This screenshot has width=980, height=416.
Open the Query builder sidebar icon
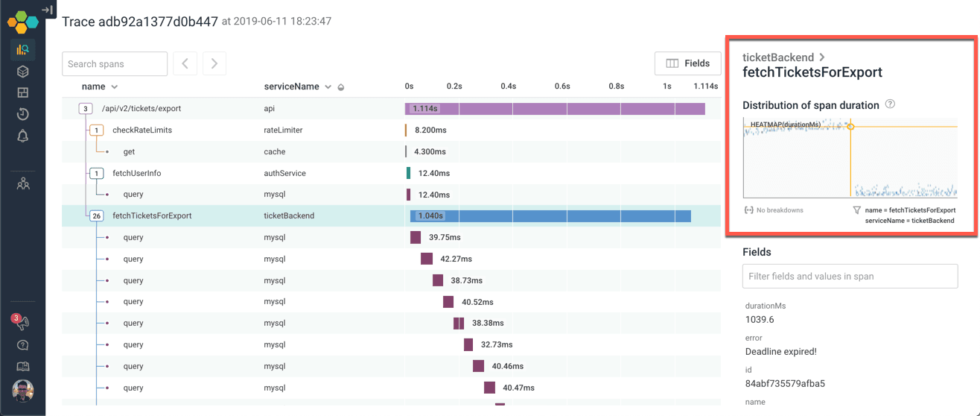[x=22, y=50]
